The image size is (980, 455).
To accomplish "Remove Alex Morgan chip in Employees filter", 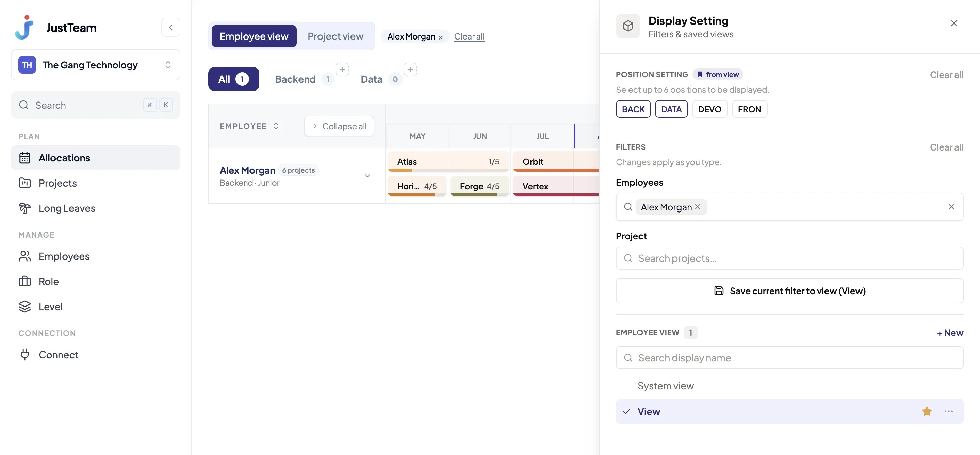I will (x=697, y=206).
